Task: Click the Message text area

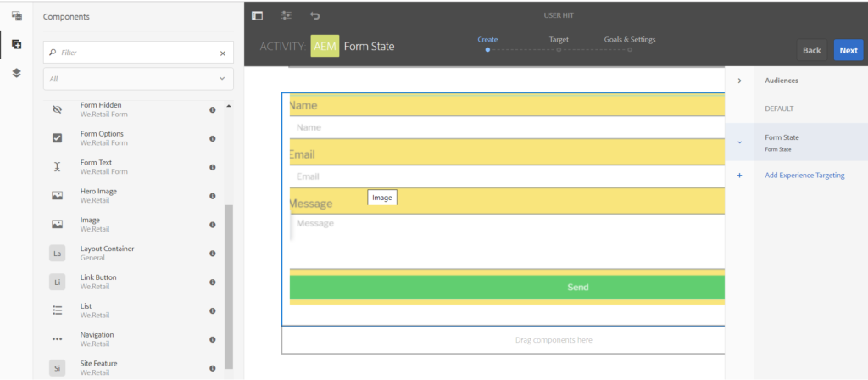Action: tap(507, 241)
